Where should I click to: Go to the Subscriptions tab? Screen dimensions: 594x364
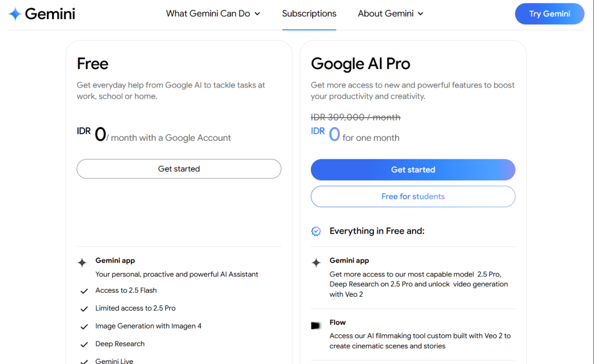pos(309,13)
